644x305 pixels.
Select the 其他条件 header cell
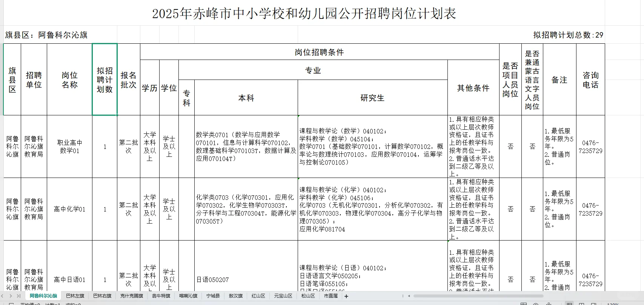point(473,88)
